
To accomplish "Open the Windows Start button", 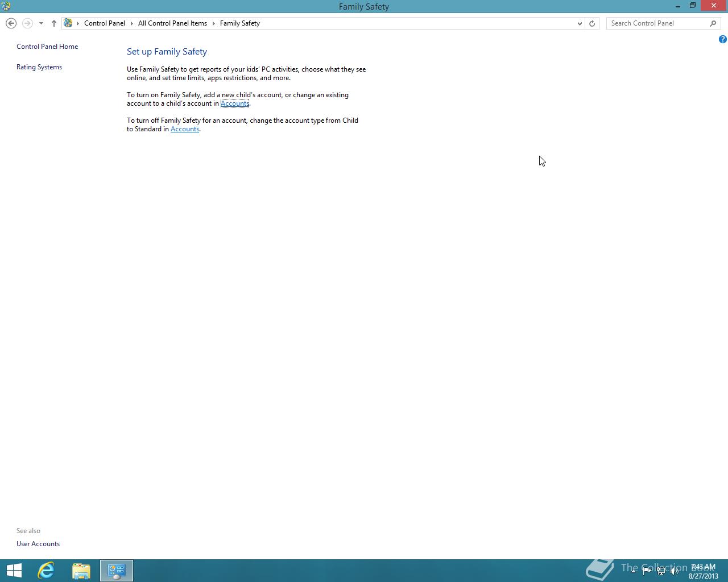I will (x=14, y=571).
